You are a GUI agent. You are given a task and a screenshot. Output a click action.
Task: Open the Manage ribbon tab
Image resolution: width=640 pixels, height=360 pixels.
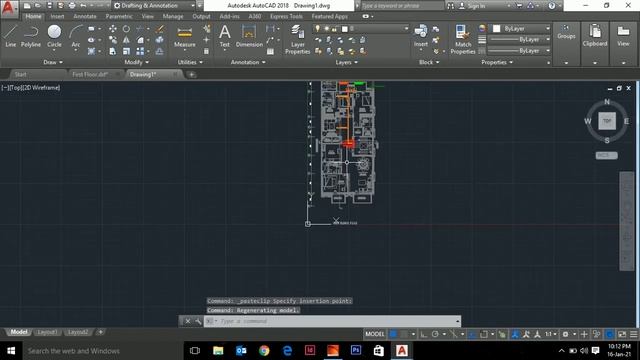[x=173, y=16]
